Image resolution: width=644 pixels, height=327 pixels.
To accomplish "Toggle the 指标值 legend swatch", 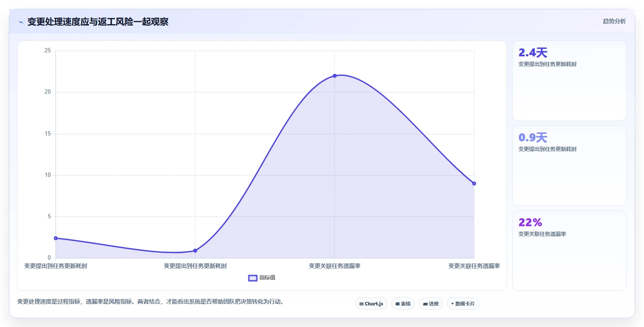I will 253,278.
